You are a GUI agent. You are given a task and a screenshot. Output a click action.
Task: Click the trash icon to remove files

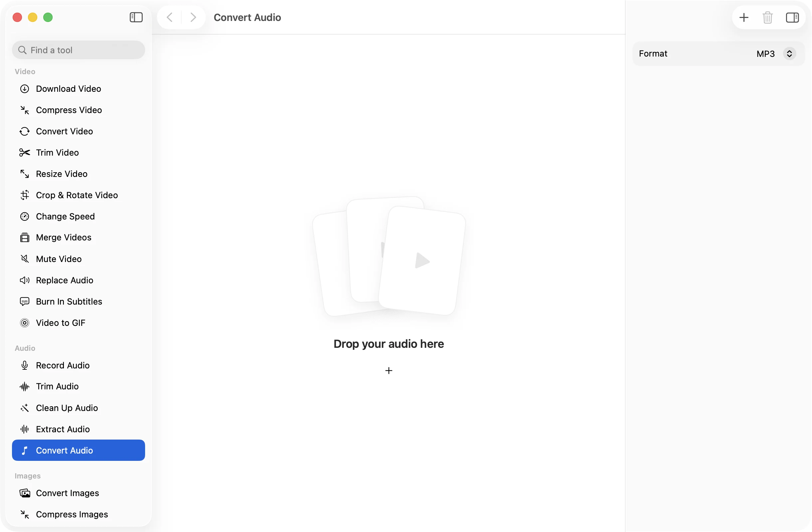click(768, 17)
